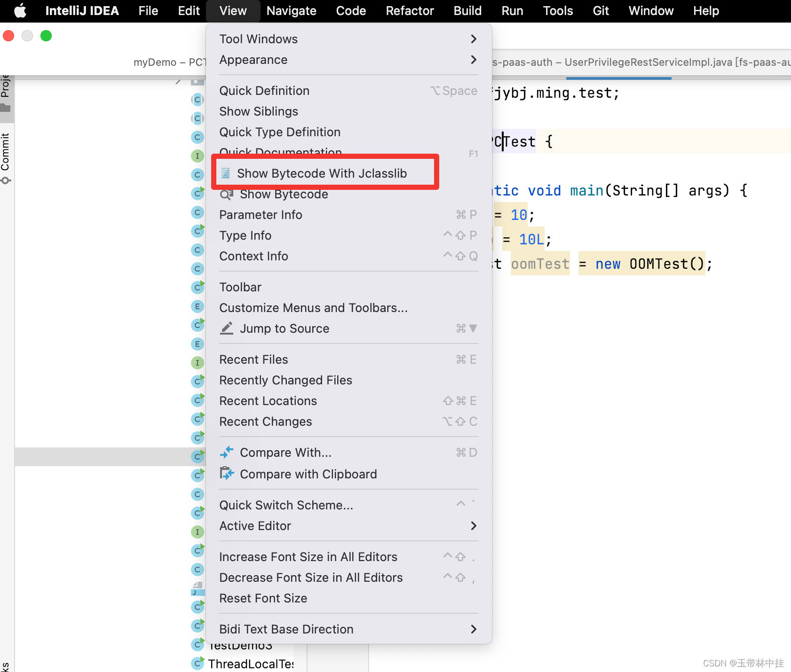This screenshot has height=672, width=791.
Task: Open the Window menu
Action: 651,11
